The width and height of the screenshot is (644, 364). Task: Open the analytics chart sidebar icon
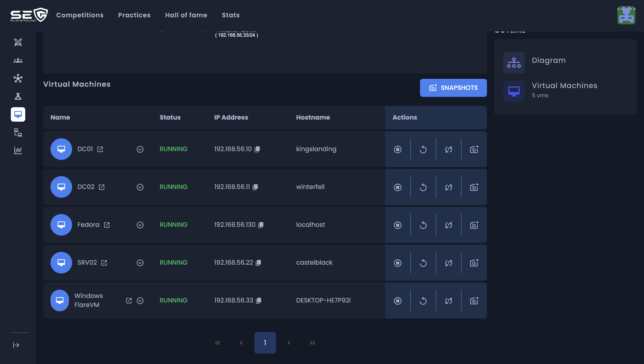18,150
